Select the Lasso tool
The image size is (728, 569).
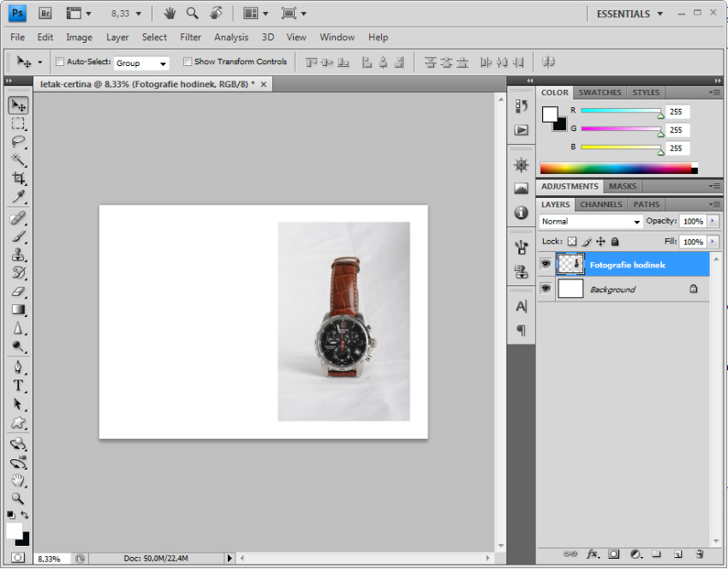point(18,141)
